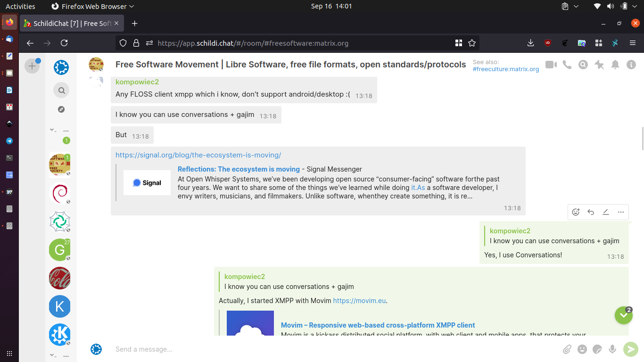Open the room info panel

click(x=631, y=65)
